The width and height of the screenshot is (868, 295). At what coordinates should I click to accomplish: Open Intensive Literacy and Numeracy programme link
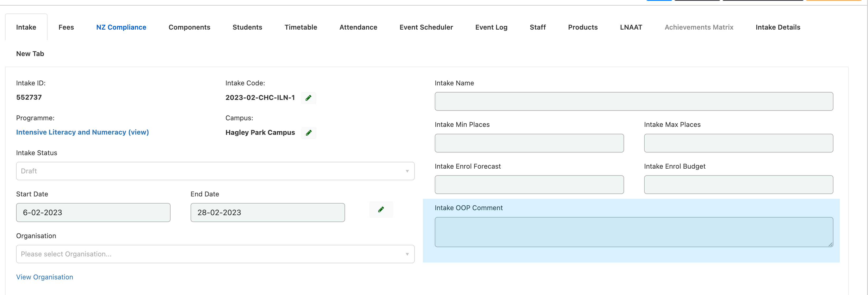pyautogui.click(x=83, y=132)
